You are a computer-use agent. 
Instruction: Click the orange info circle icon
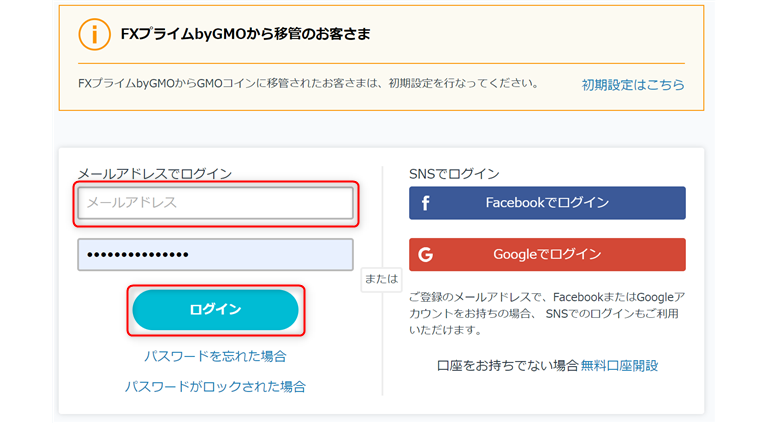(x=94, y=34)
